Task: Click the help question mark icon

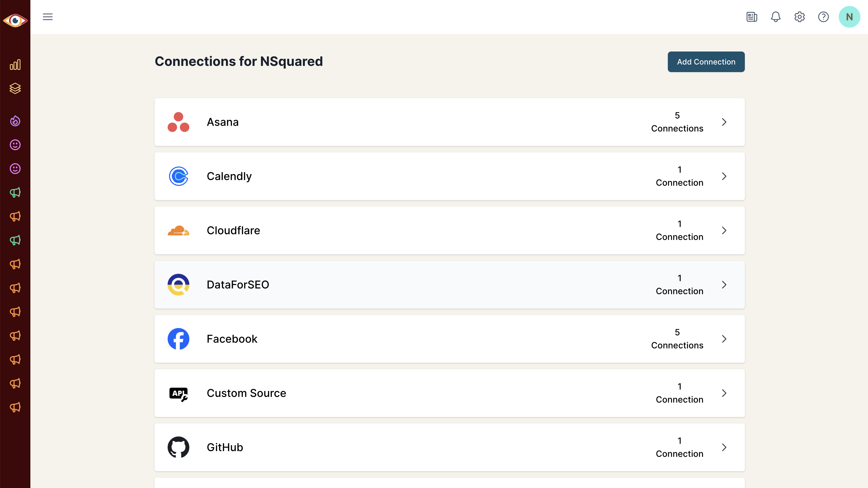Action: click(824, 17)
